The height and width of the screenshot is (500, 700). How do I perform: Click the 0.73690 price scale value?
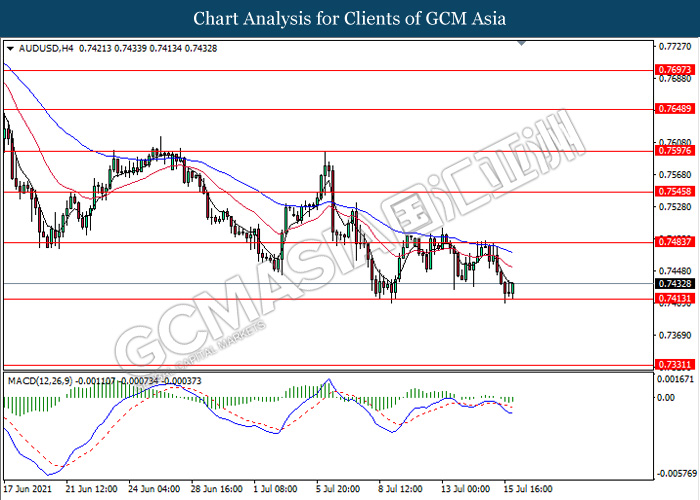coord(675,335)
